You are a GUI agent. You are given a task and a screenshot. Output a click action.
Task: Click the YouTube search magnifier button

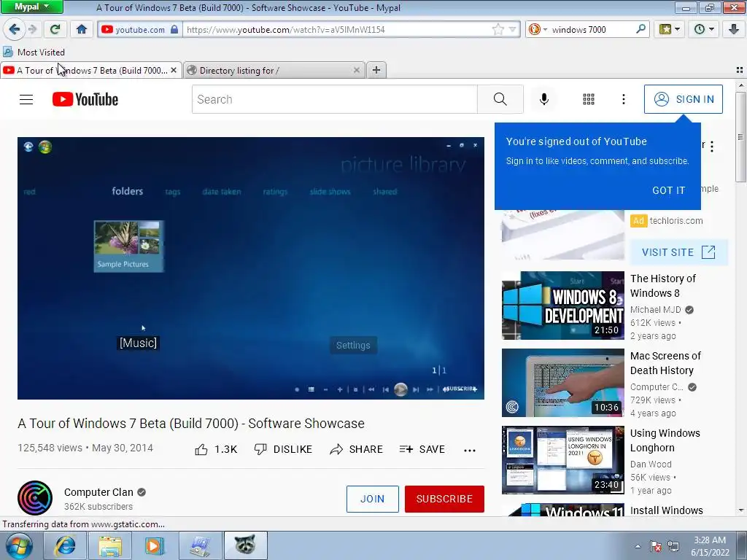(x=500, y=99)
